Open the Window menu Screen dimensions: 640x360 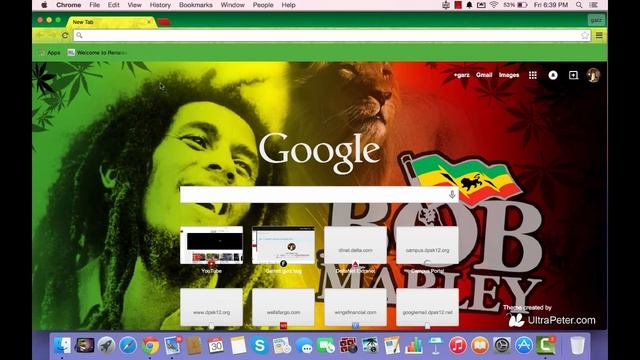232,5
